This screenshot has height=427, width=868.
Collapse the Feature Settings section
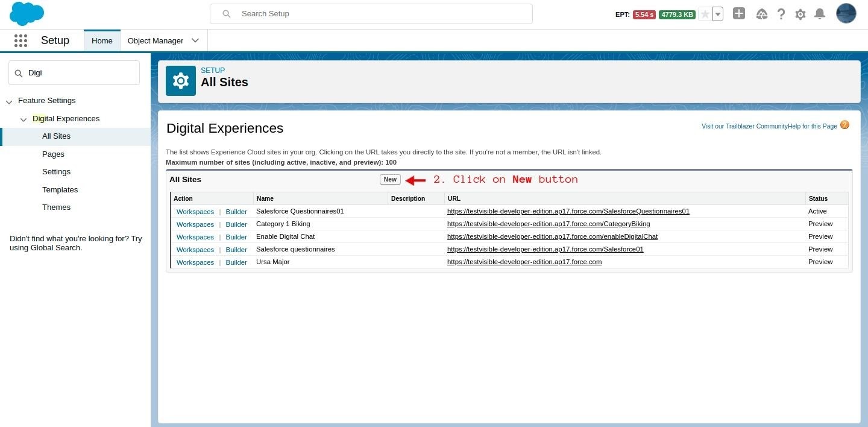9,101
